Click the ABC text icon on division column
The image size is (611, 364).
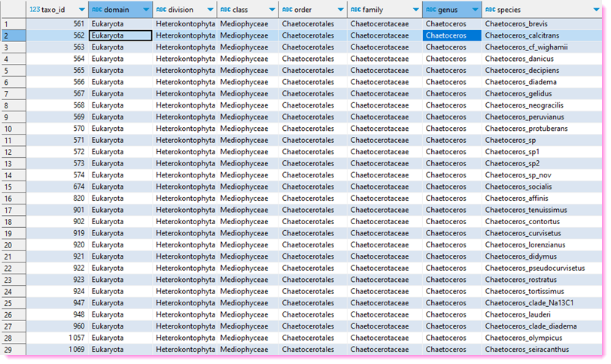161,10
